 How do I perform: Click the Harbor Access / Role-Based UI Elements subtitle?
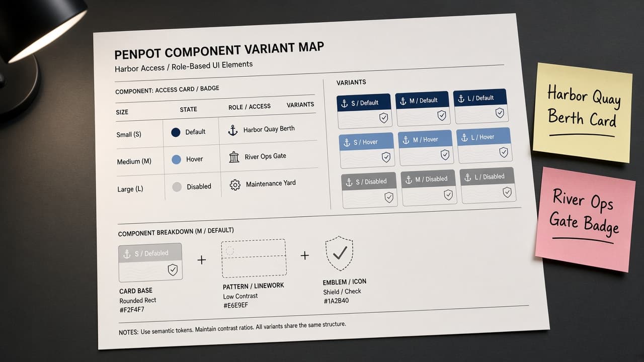click(184, 66)
